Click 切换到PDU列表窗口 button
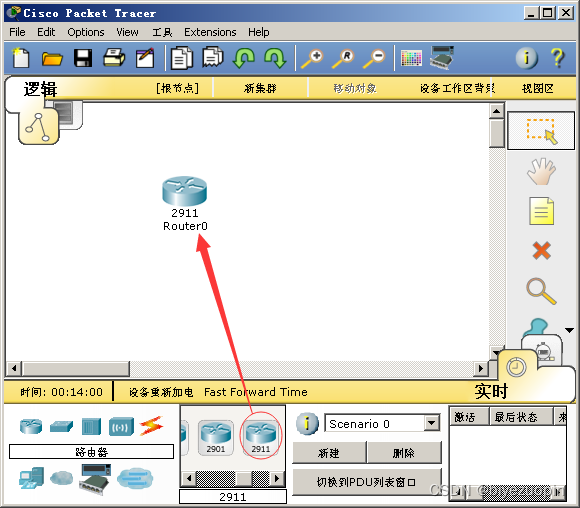The height and width of the screenshot is (508, 580). tap(366, 482)
